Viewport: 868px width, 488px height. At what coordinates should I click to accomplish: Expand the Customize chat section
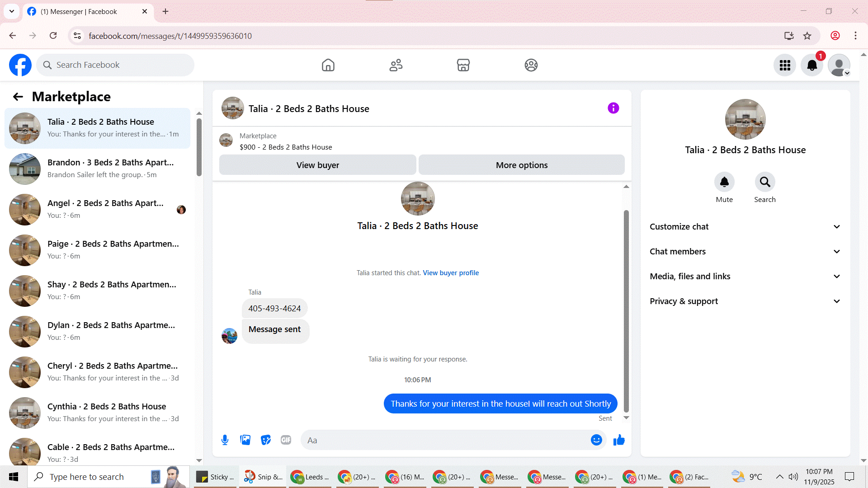pos(745,227)
